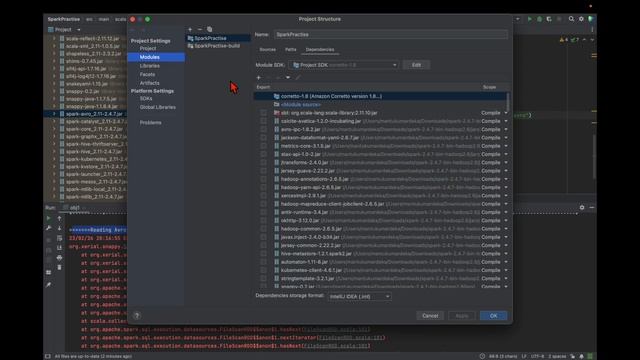
Task: Check export for stax-api-1.0-2.jar
Action: pos(263,154)
